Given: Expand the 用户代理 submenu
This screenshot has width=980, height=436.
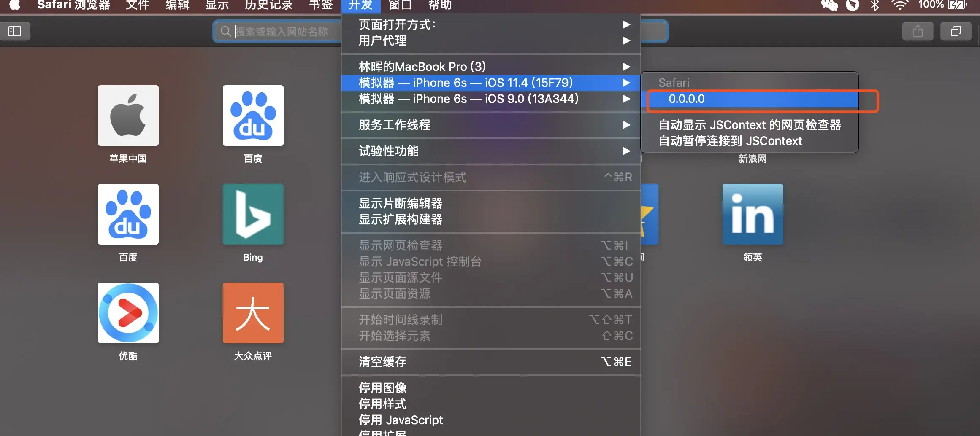Looking at the screenshot, I should tap(490, 40).
